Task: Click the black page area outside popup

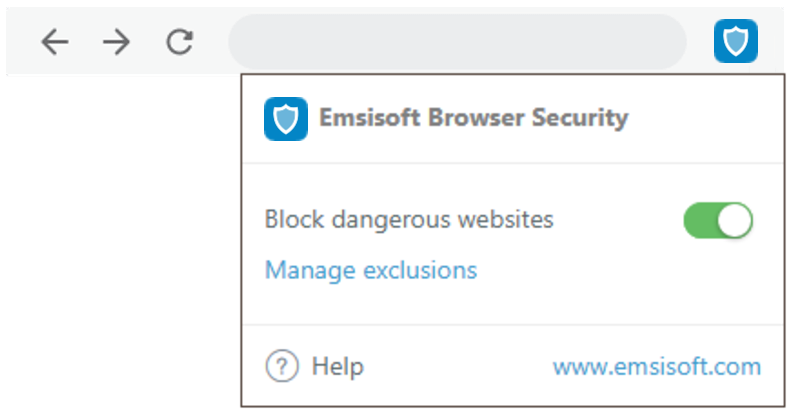Action: (x=120, y=250)
